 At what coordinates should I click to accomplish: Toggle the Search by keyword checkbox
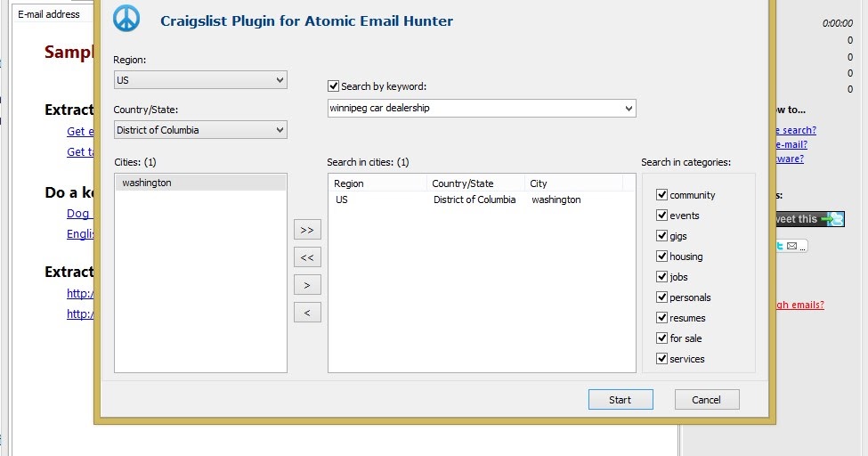pos(333,85)
